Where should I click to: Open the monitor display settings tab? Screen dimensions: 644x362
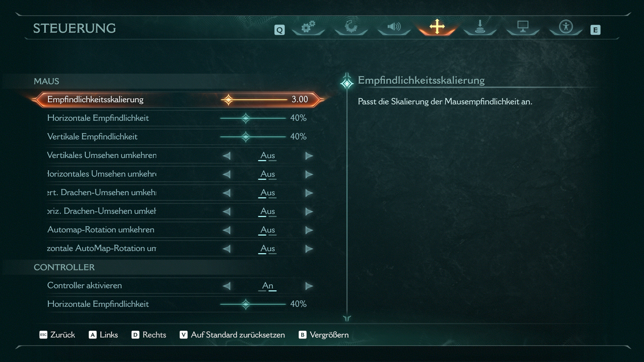(x=523, y=27)
